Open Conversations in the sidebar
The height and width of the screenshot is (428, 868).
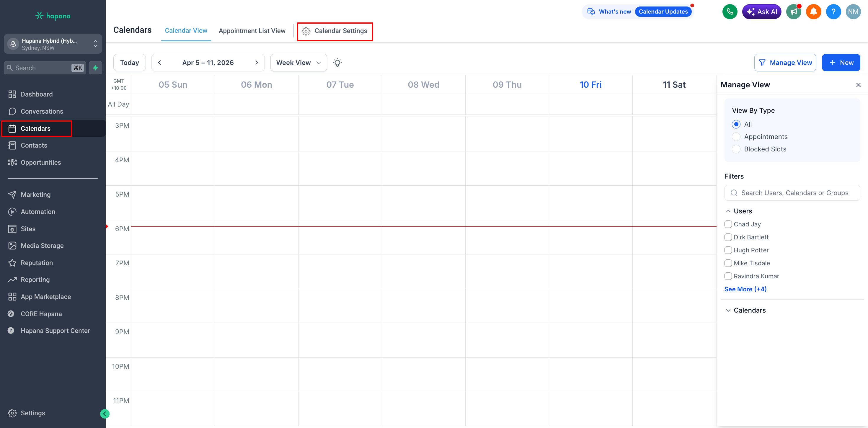click(x=42, y=112)
